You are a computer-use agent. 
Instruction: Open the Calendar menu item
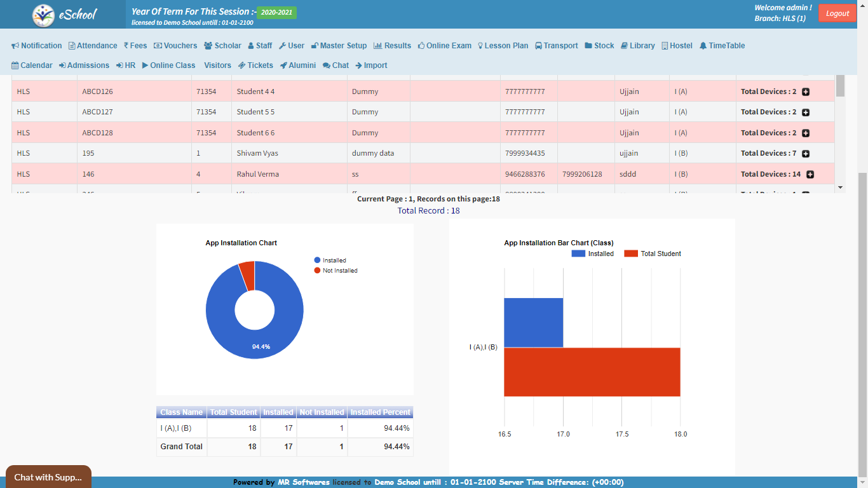coord(32,65)
